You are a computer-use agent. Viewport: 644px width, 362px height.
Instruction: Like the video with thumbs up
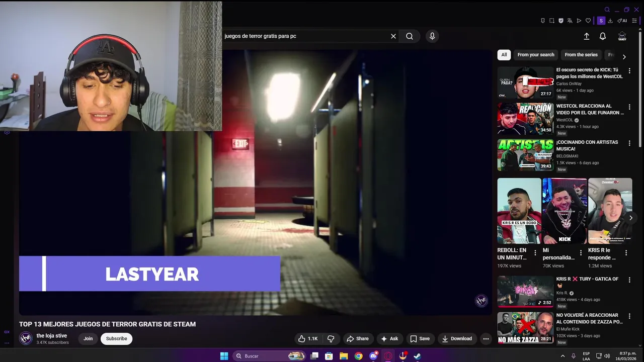(307, 339)
